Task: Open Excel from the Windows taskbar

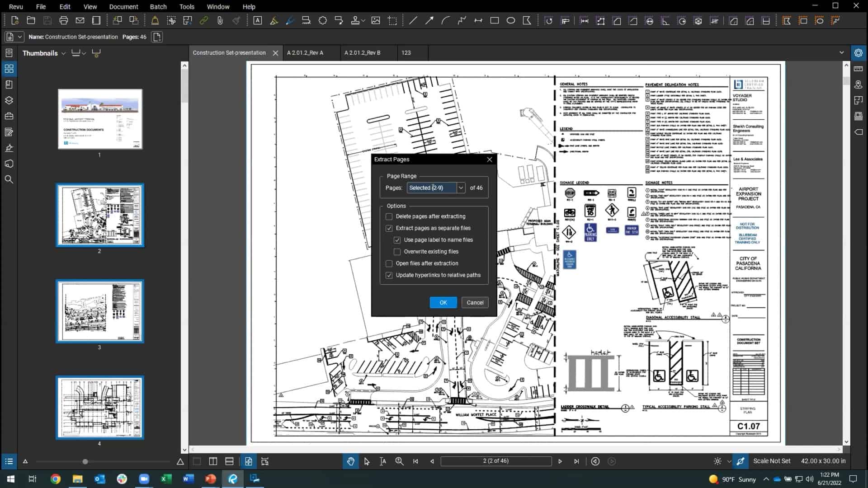Action: coord(166,479)
